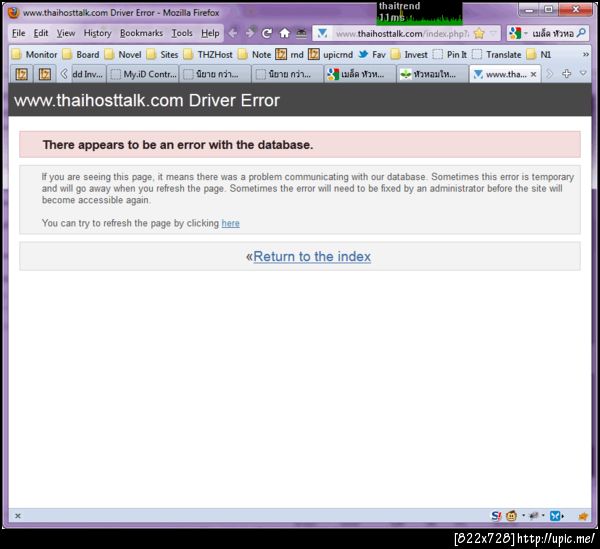Open the Greasemonkey dropdown arrow
600x549 pixels.
coord(523,516)
